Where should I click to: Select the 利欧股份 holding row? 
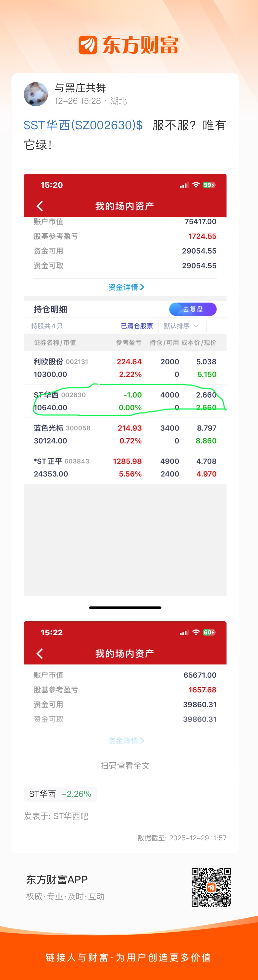click(x=125, y=368)
